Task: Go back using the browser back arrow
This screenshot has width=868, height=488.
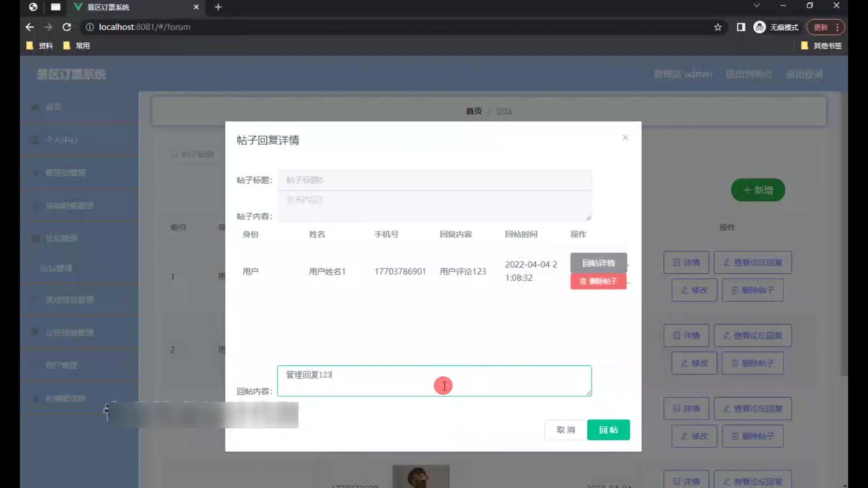Action: click(30, 27)
